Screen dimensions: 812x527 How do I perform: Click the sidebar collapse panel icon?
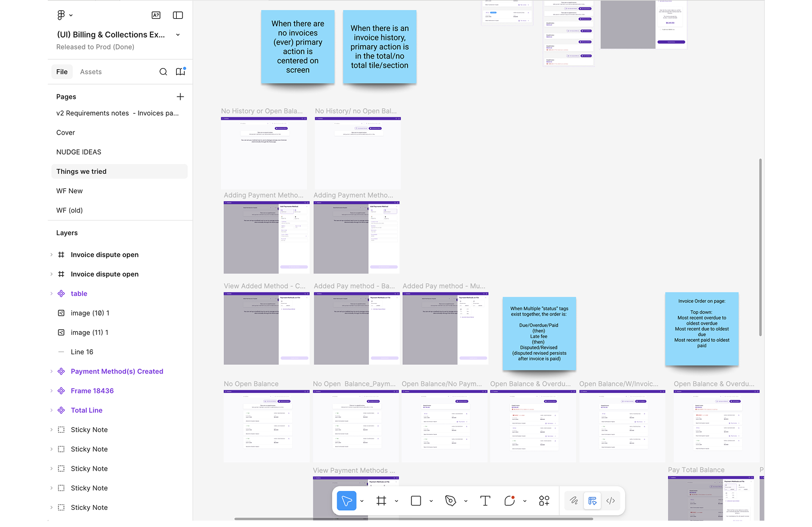pos(178,15)
